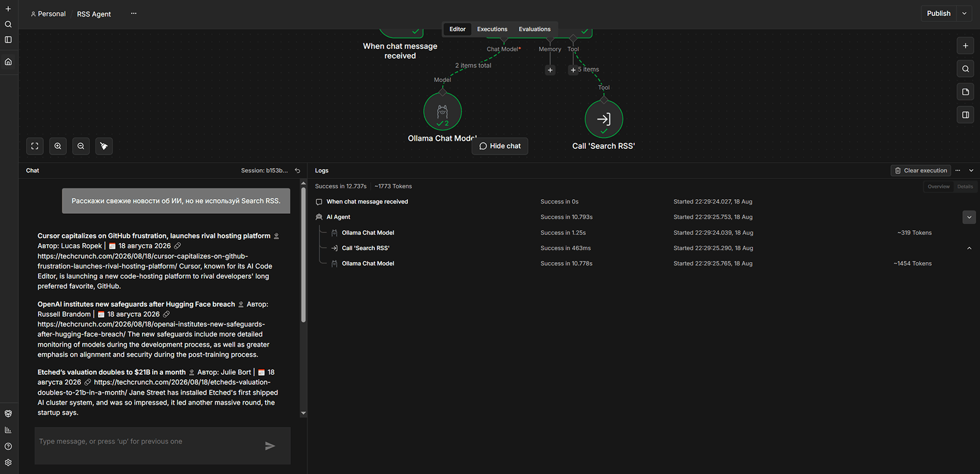Screen dimensions: 980x474
Task: Switch to the Executions tab
Action: tap(492, 29)
